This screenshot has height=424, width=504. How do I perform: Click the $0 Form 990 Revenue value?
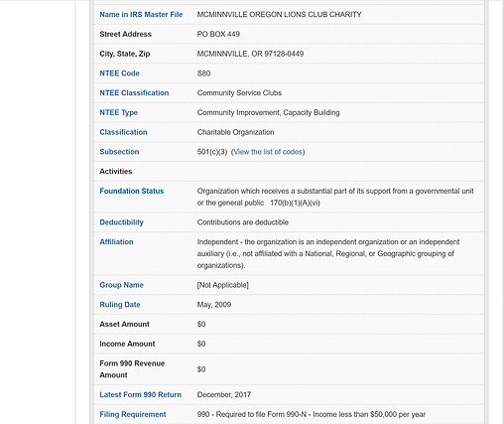201,369
